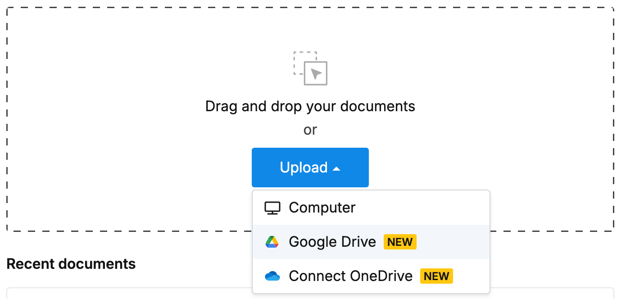This screenshot has width=644, height=299.
Task: Click 'Drag and drop your documents' text
Action: (310, 106)
